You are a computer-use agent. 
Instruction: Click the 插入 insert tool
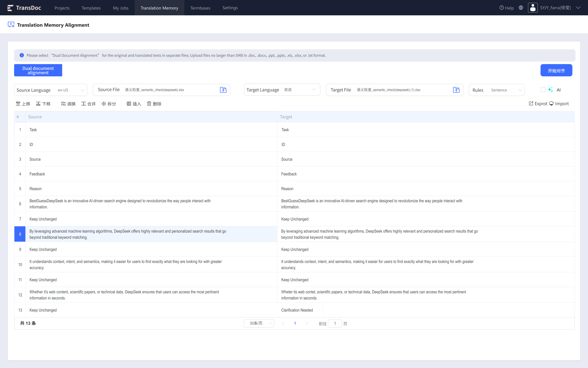tap(134, 104)
